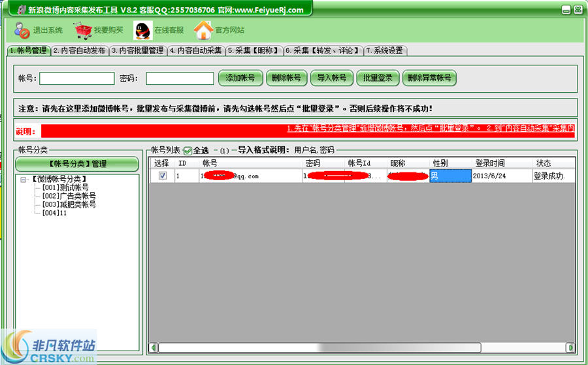
Task: Click the 帐号Id column header
Action: coord(366,163)
